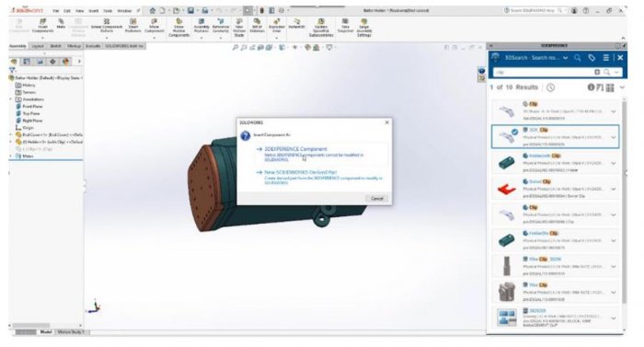Screen dimensions: 644x347
Task: Click the Bill of Materials icon
Action: (x=257, y=21)
